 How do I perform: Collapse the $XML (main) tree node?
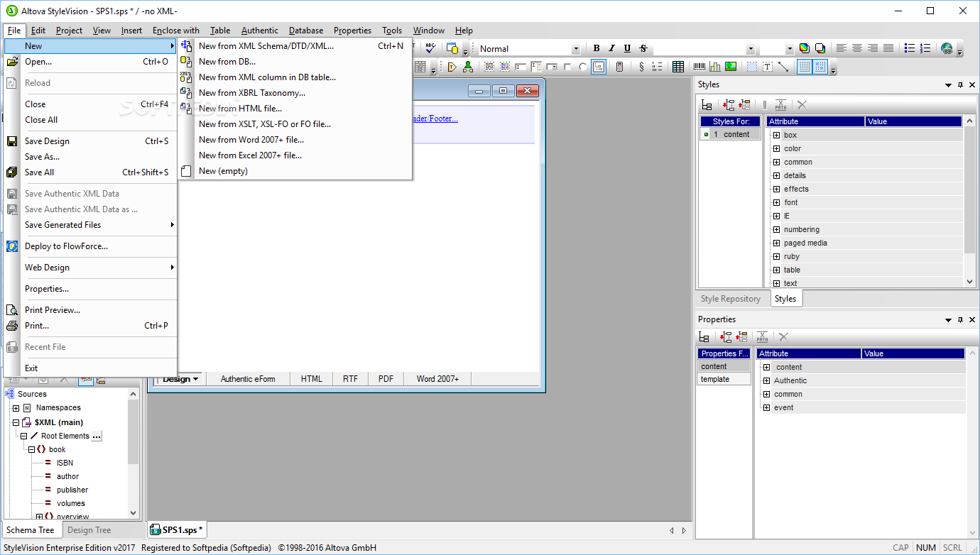(x=16, y=422)
